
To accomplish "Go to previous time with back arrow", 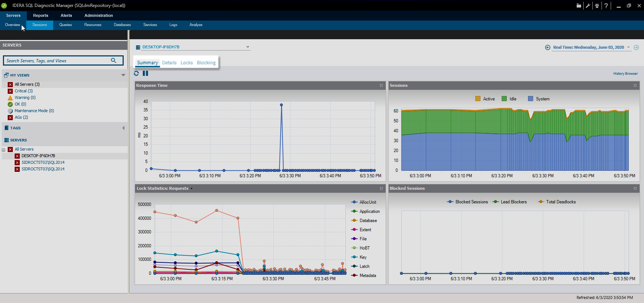I will (548, 47).
